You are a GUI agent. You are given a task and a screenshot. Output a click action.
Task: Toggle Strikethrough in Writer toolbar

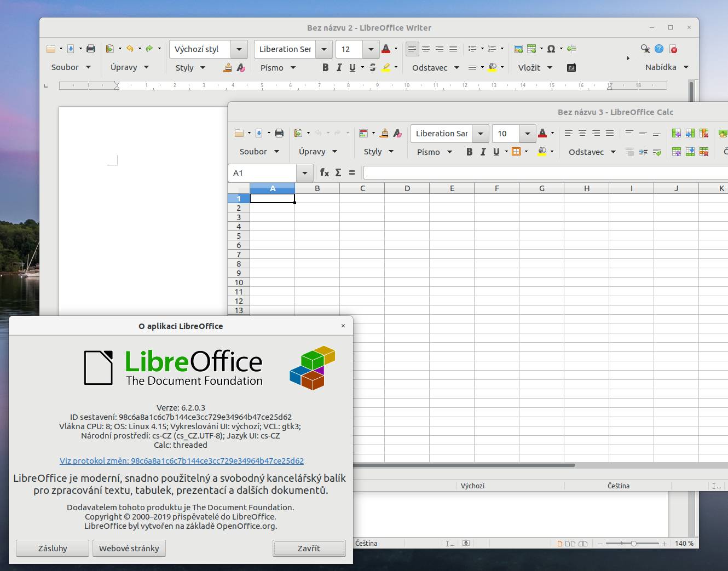click(372, 67)
